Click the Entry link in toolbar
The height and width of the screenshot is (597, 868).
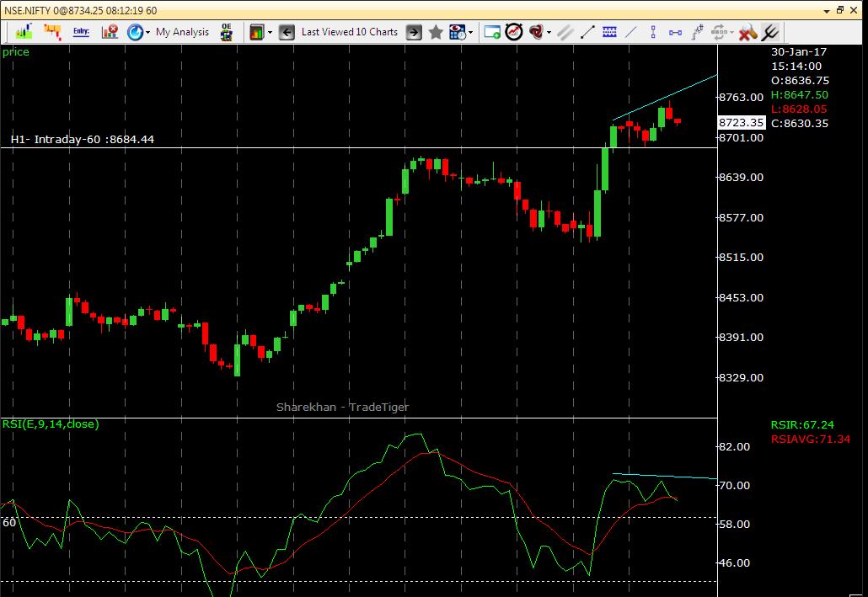pos(83,32)
